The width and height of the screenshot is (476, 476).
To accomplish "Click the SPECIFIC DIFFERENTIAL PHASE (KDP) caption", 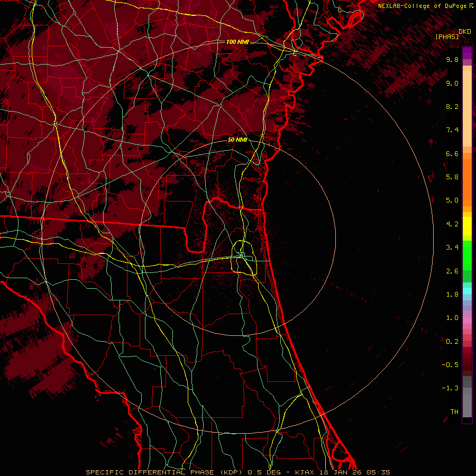I will point(163,472).
